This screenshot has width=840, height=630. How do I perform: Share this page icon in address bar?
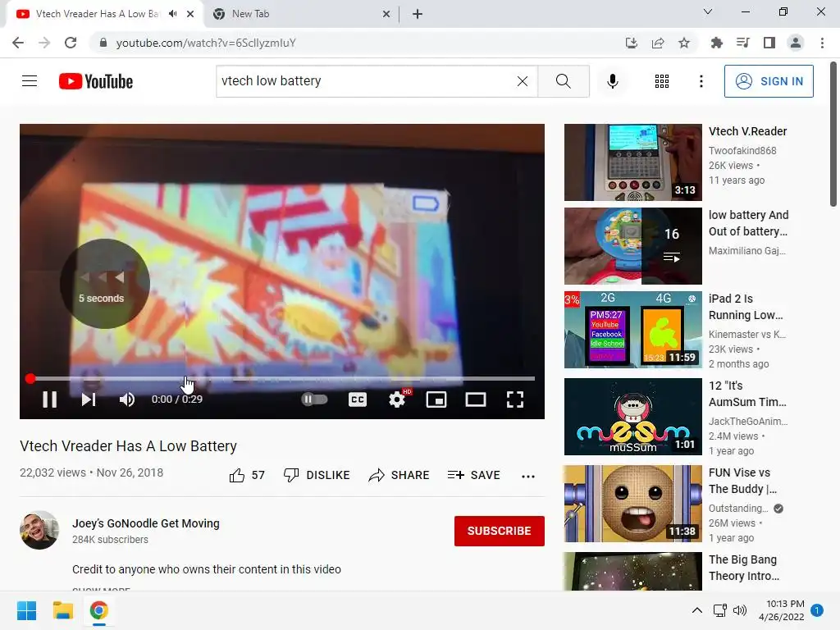click(658, 43)
